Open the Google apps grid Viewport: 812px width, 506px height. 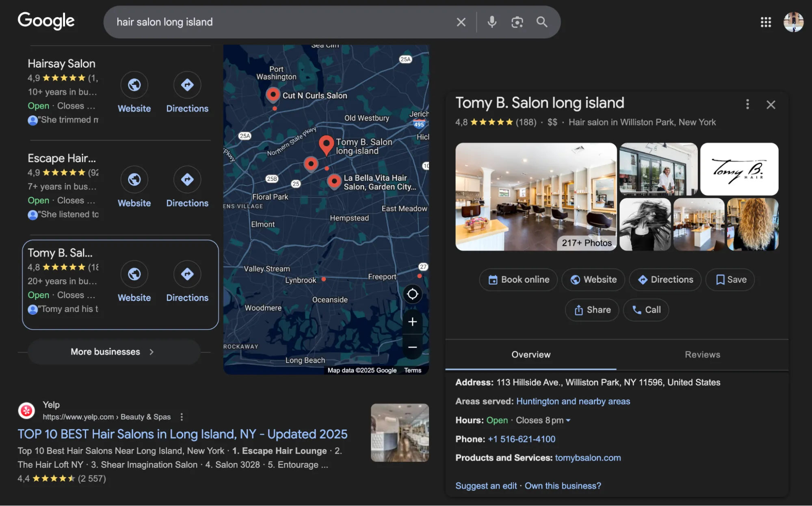click(x=765, y=22)
